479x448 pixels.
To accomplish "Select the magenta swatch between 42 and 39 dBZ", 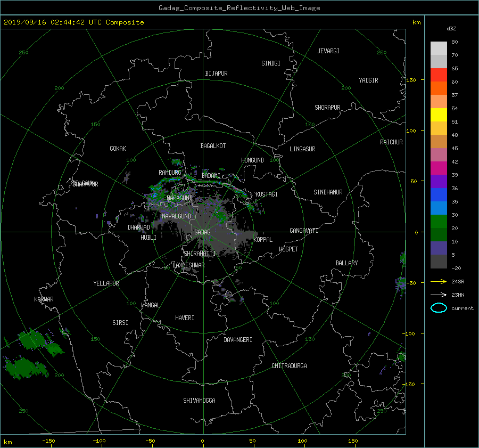I will [x=439, y=168].
